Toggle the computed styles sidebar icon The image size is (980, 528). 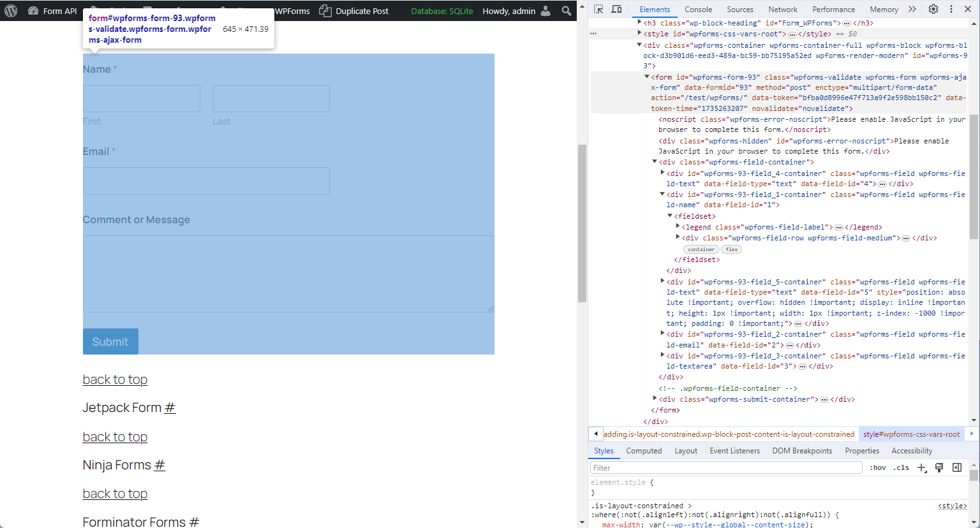point(957,467)
